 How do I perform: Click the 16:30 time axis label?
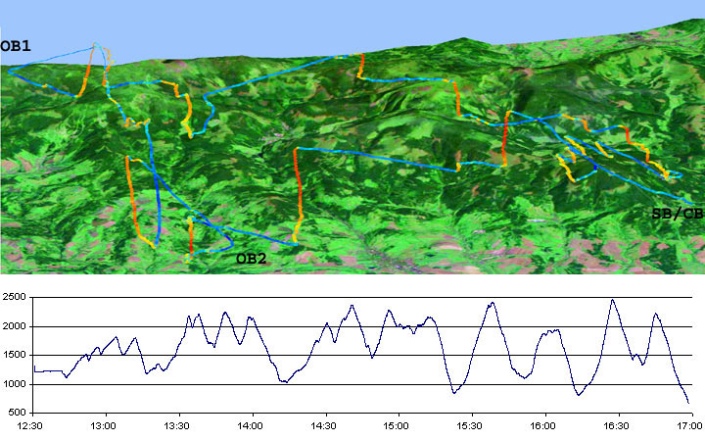(617, 425)
